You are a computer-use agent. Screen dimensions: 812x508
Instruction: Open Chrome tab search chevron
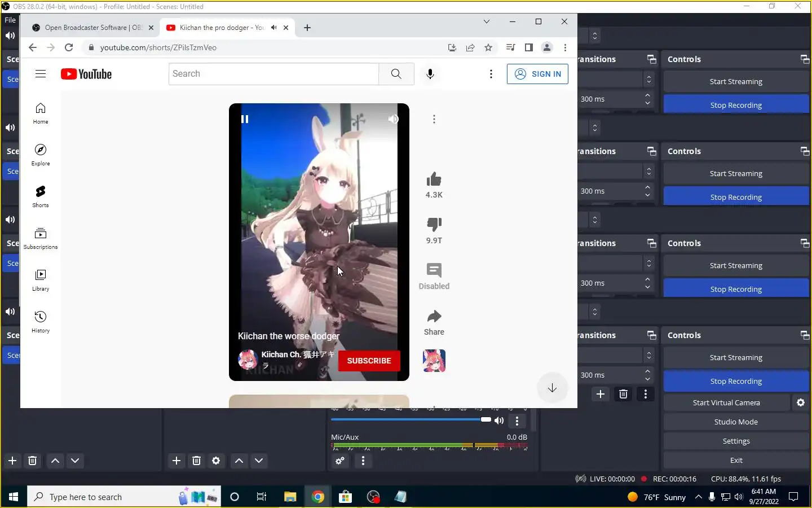[x=486, y=21]
